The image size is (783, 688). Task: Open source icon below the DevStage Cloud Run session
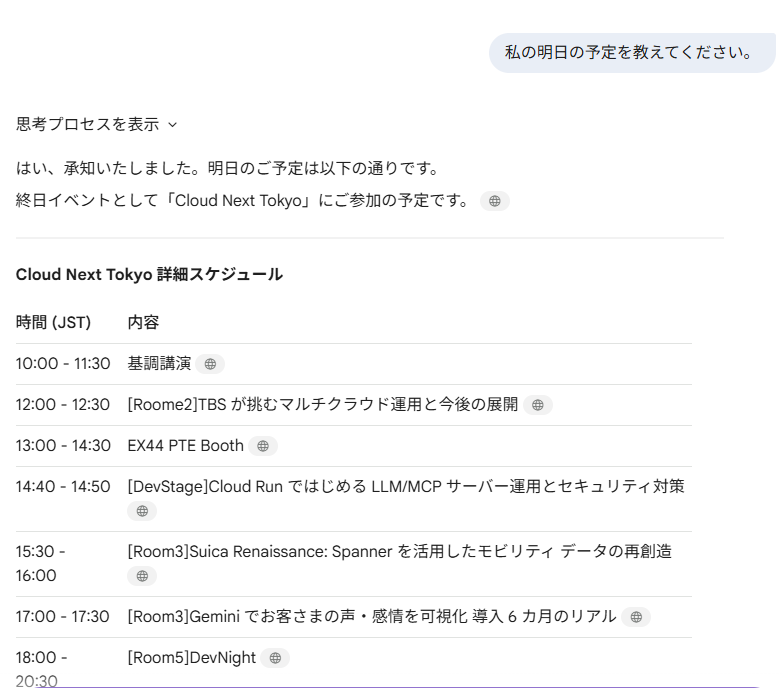[142, 511]
